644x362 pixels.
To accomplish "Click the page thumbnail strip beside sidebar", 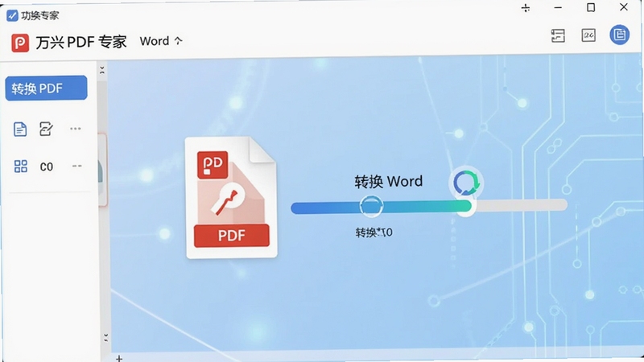I will click(102, 170).
